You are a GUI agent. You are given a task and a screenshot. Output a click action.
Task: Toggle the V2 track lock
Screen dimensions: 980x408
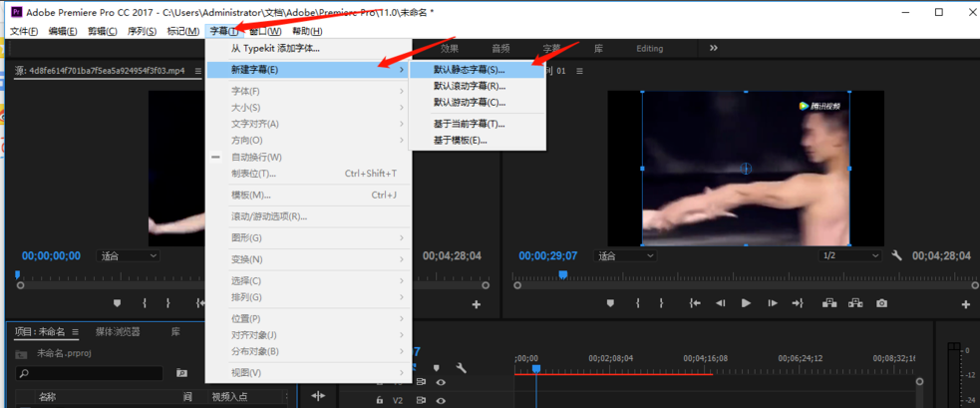380,400
